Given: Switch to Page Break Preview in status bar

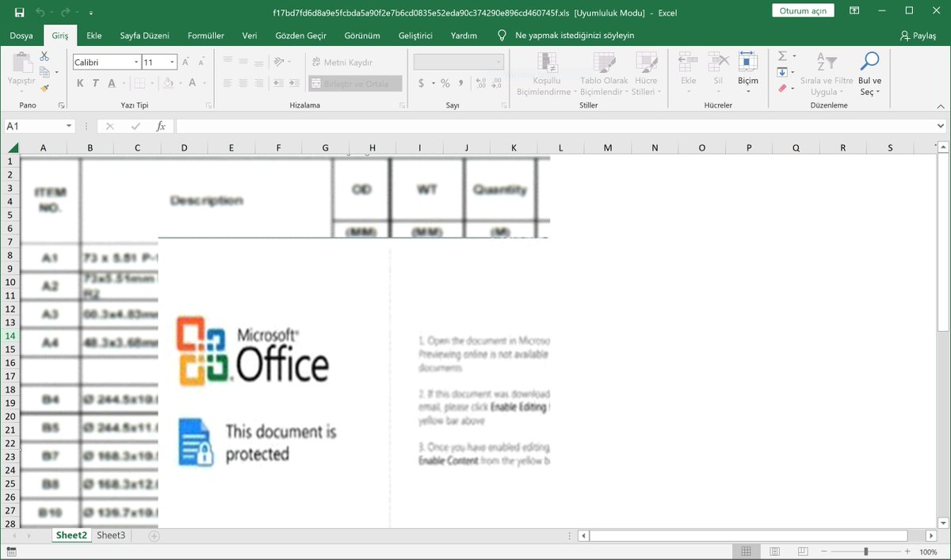Looking at the screenshot, I should (x=803, y=551).
